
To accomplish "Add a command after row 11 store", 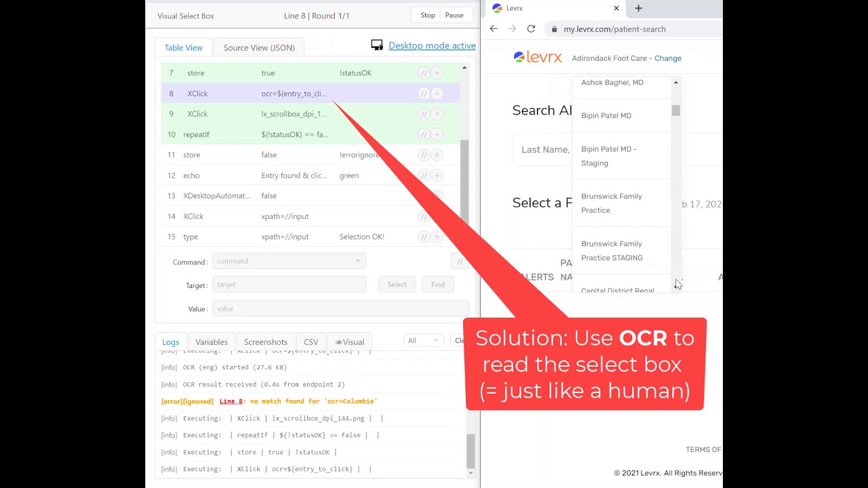I will pyautogui.click(x=437, y=155).
